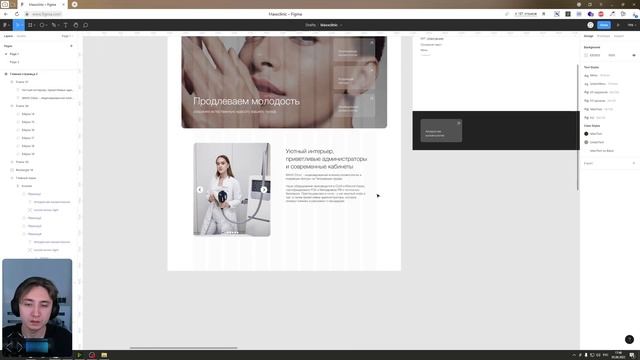Toggle background visibility eye icon
The height and width of the screenshot is (360, 640).
pyautogui.click(x=634, y=55)
